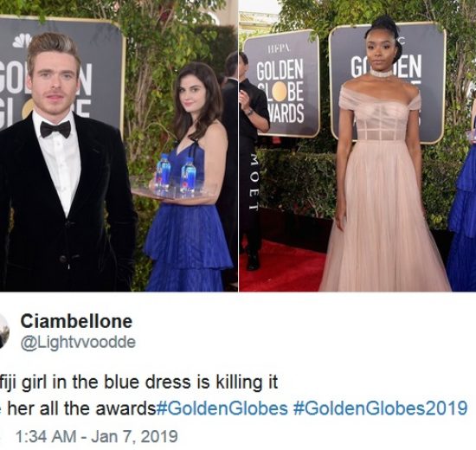
Task: Open the Ciambellone display name profile link
Action: click(76, 321)
